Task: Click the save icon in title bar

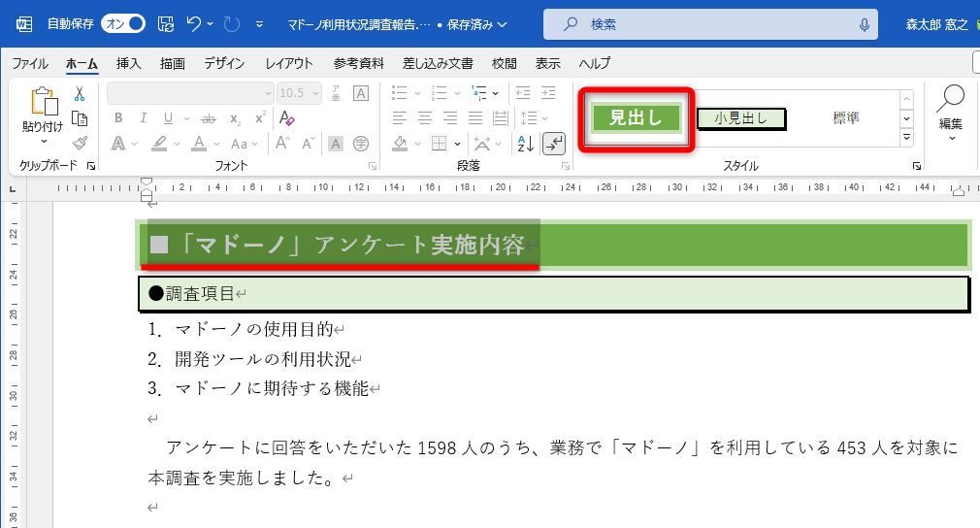Action: click(x=166, y=24)
